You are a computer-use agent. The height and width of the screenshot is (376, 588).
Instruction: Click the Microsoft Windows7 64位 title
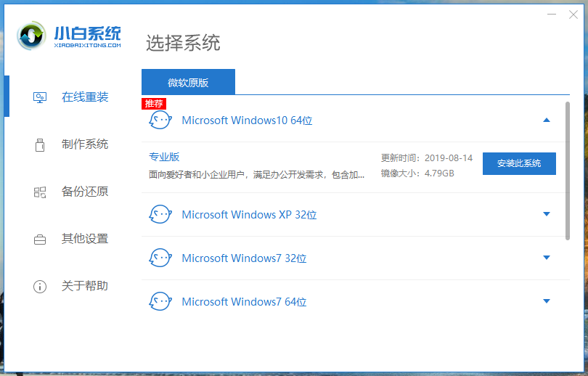[244, 301]
